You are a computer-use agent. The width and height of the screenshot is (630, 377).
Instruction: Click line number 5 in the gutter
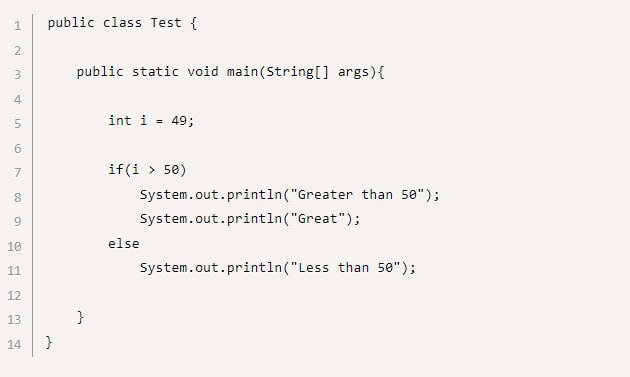tap(17, 123)
